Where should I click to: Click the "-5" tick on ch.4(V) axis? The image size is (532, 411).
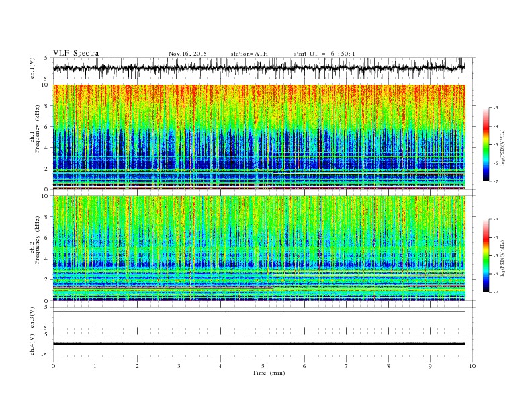pos(45,355)
